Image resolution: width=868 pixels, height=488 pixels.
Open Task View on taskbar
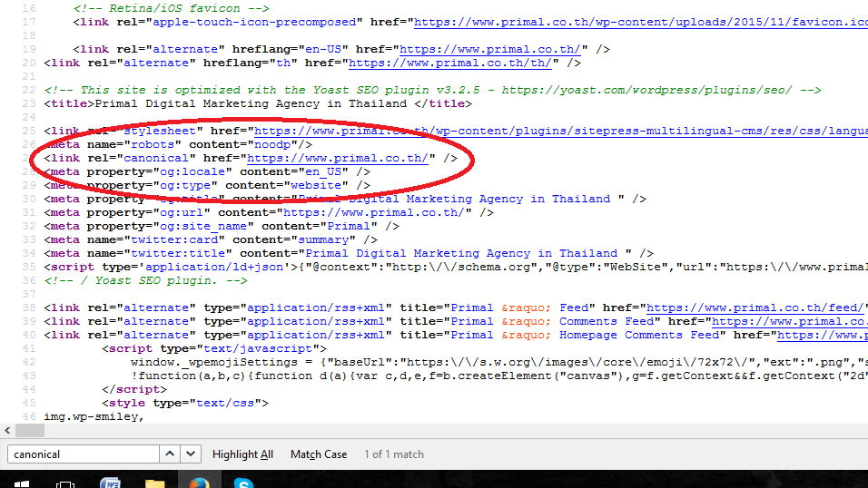point(65,483)
